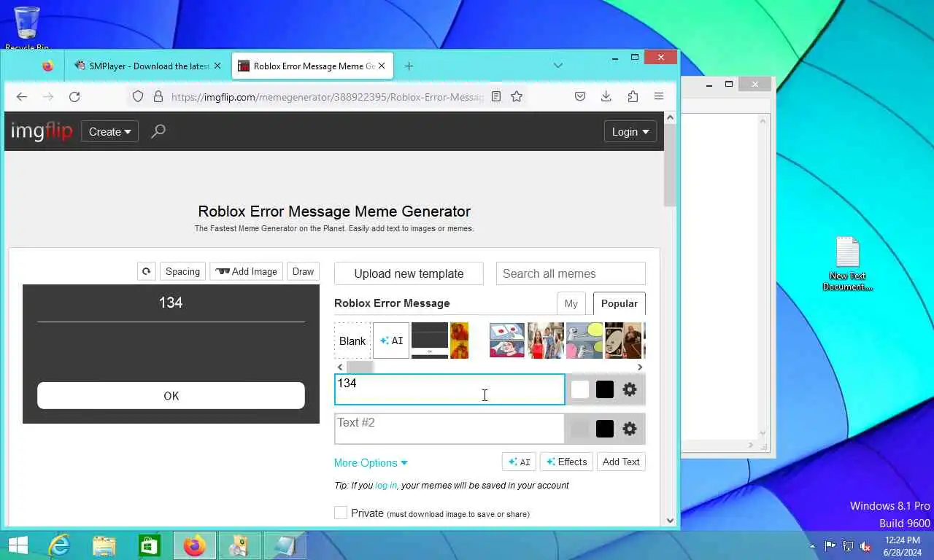Click the Add Image button
Image resolution: width=934 pixels, height=560 pixels.
[x=246, y=271]
